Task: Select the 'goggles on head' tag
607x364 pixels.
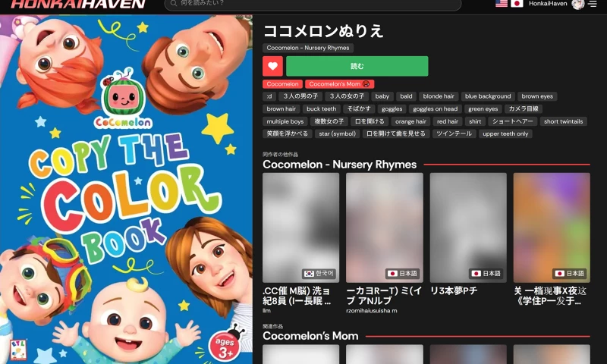Action: (x=435, y=109)
